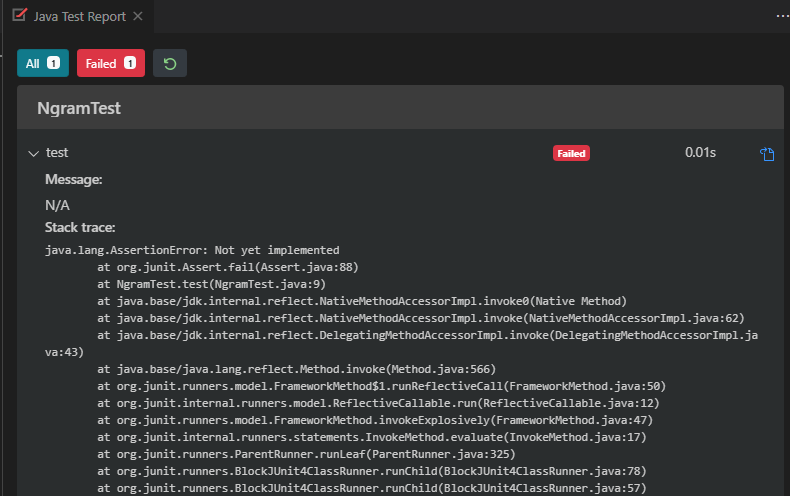The image size is (790, 496).
Task: Click the red Failed status badge
Action: pyautogui.click(x=571, y=153)
